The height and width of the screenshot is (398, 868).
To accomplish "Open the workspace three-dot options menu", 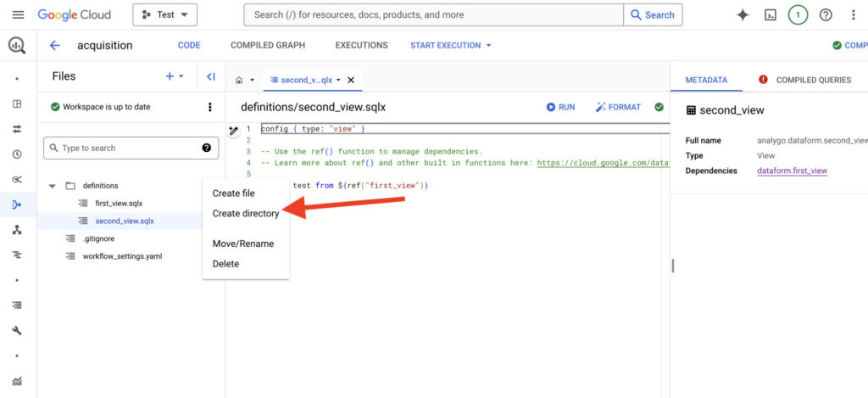I will (x=209, y=107).
